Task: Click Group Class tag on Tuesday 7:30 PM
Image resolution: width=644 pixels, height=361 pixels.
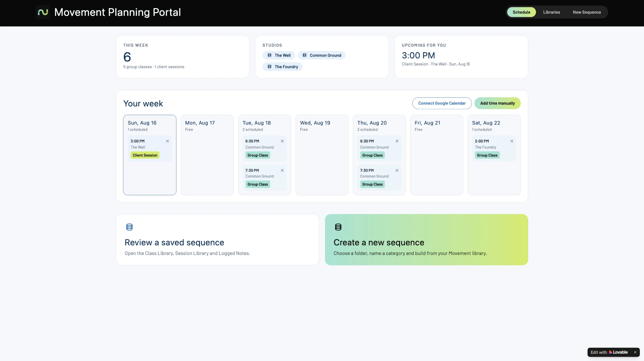Action: [x=258, y=185]
